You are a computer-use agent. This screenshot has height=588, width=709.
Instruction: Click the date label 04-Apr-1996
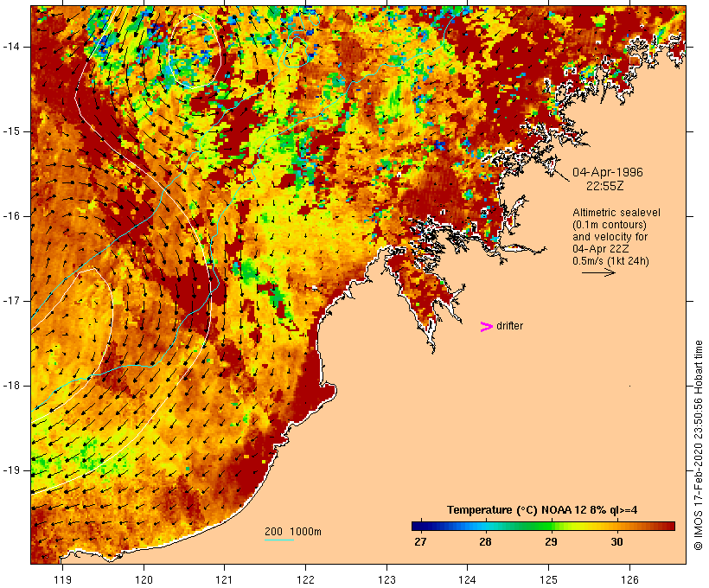pyautogui.click(x=607, y=172)
